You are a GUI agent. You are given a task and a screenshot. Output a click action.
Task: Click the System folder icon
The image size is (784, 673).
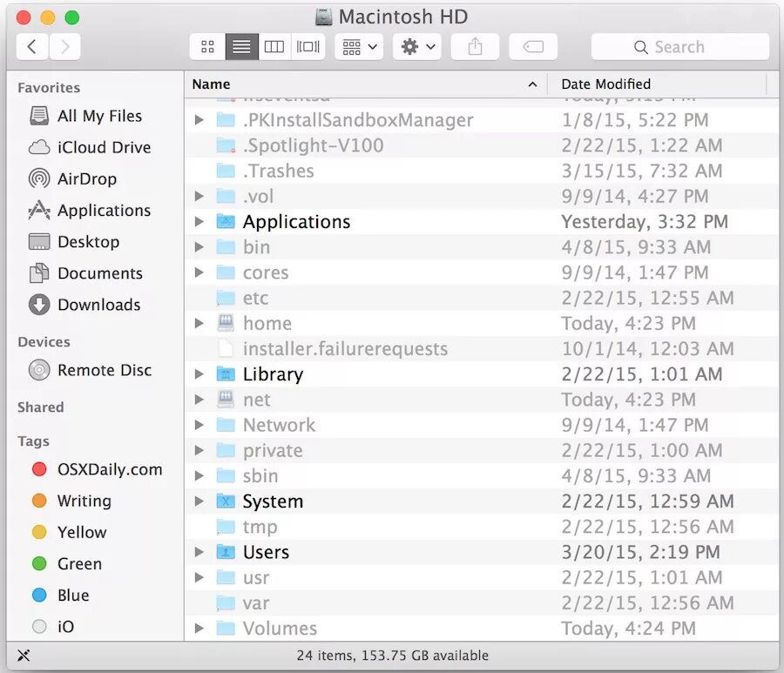226,501
